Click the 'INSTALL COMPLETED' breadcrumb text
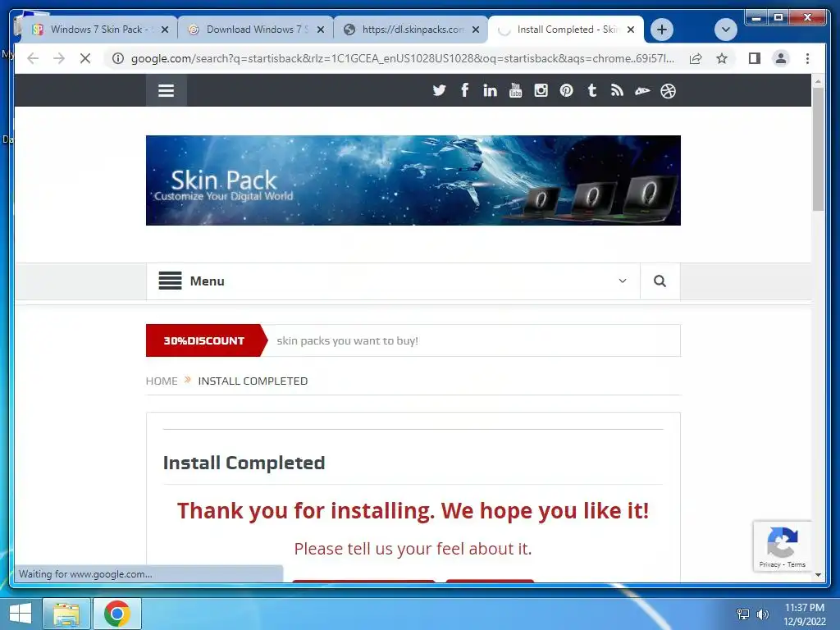 pos(253,381)
